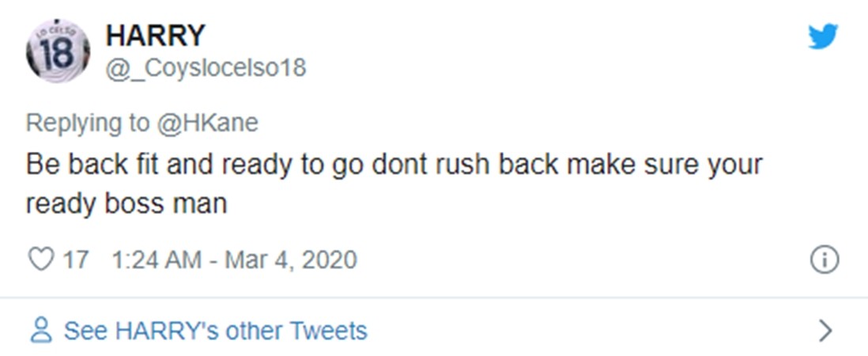The image size is (868, 356).
Task: Open See HARRY's other Tweets
Action: [215, 330]
